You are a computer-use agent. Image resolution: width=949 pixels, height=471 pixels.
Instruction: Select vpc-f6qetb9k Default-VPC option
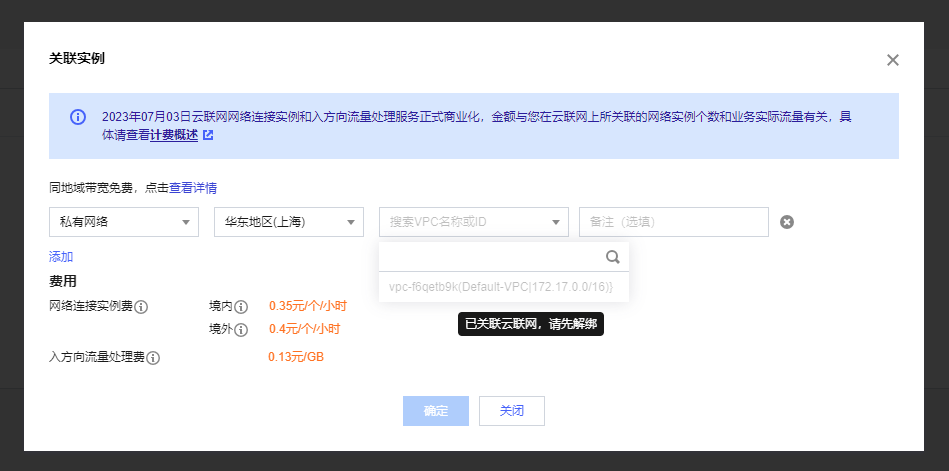[501, 288]
